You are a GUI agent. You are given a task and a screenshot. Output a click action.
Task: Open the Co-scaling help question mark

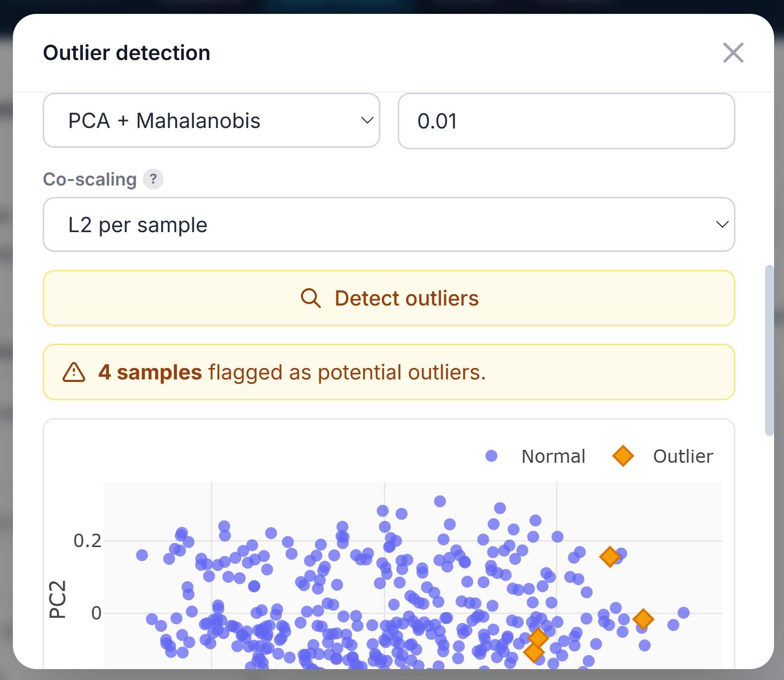[x=154, y=179]
